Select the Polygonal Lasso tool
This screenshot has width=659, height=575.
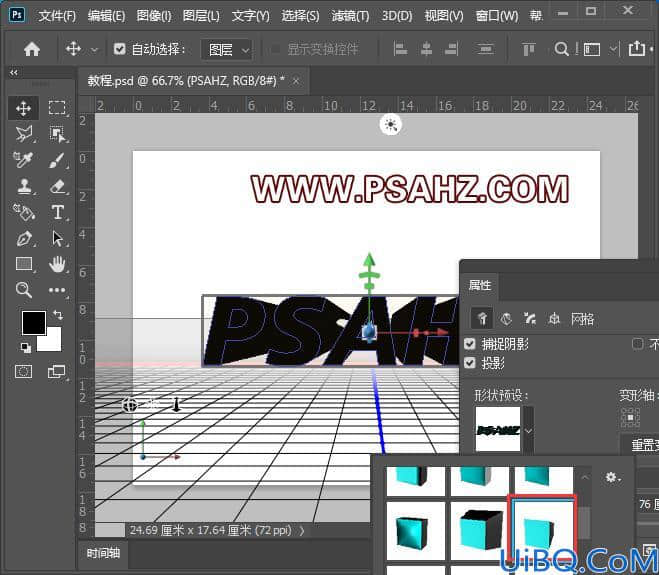coord(24,134)
